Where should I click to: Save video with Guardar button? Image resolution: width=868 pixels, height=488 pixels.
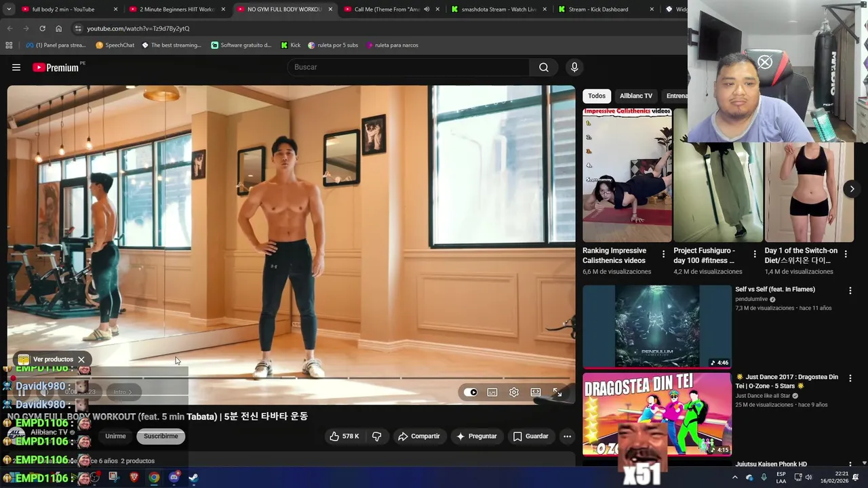coord(531,436)
